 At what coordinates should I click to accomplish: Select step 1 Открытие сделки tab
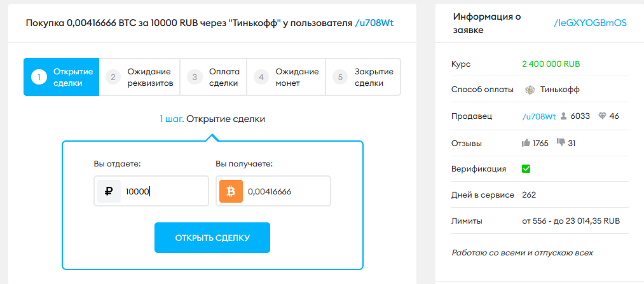(61, 77)
